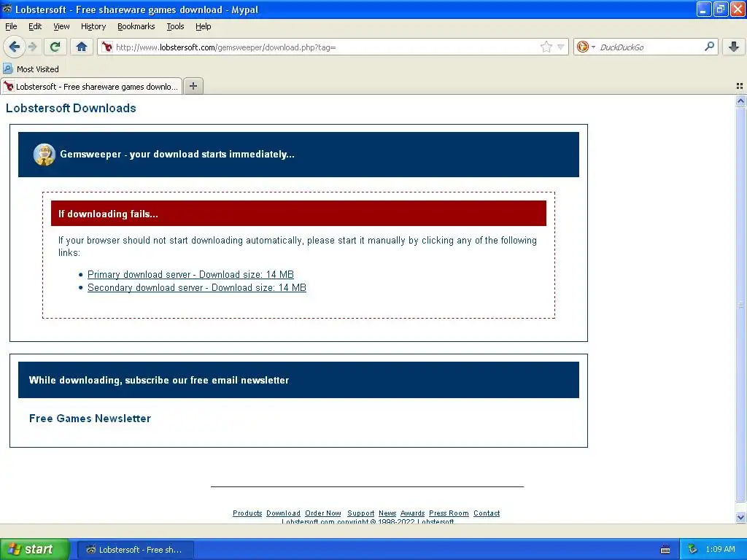The width and height of the screenshot is (747, 560).
Task: Click the Most Visited bookmarks icon
Action: click(7, 69)
